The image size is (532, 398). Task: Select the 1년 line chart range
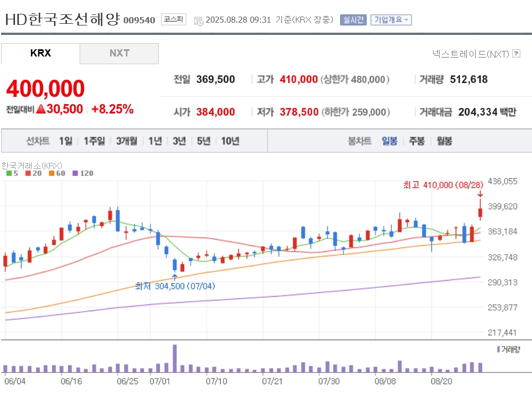(155, 141)
